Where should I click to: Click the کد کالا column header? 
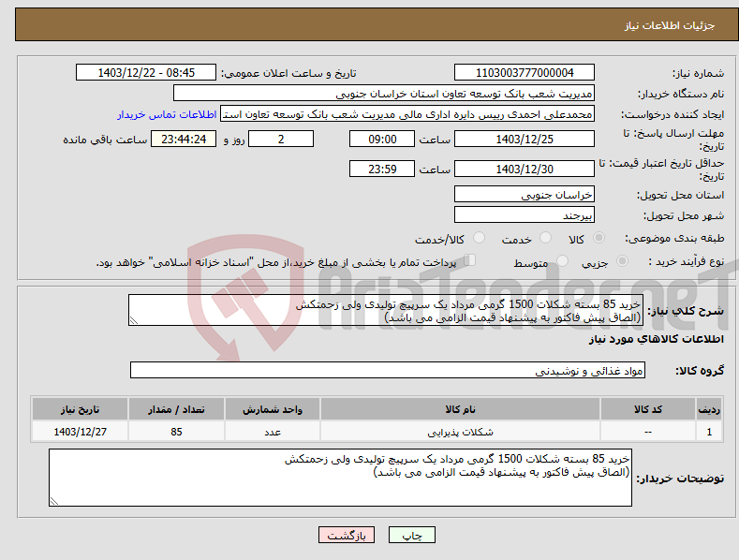[x=648, y=409]
